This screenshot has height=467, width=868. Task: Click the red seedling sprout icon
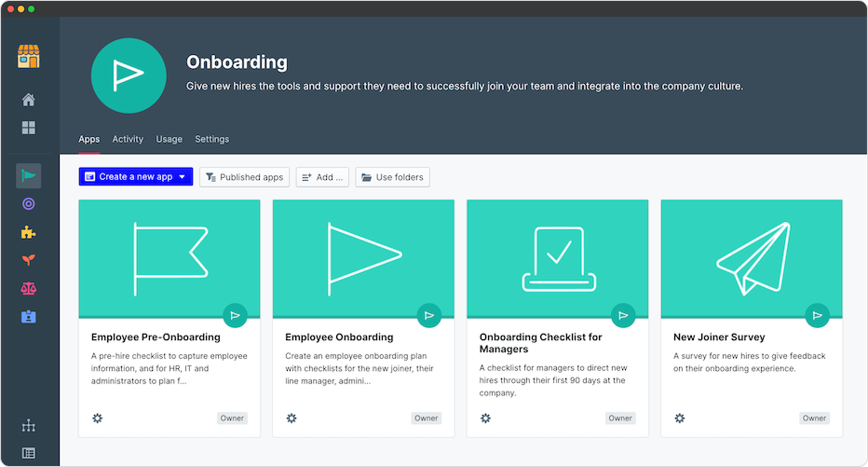click(x=29, y=260)
